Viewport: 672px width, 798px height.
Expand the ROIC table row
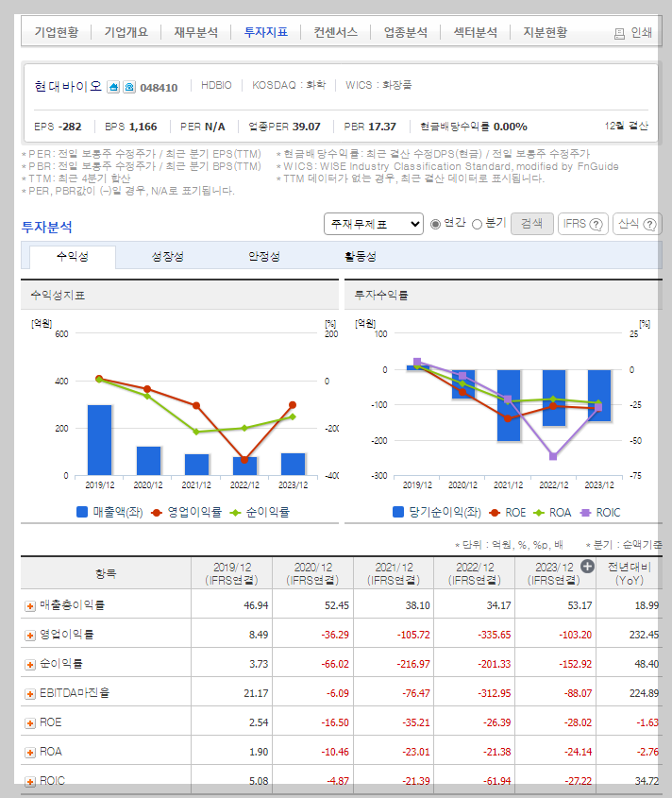(x=30, y=782)
